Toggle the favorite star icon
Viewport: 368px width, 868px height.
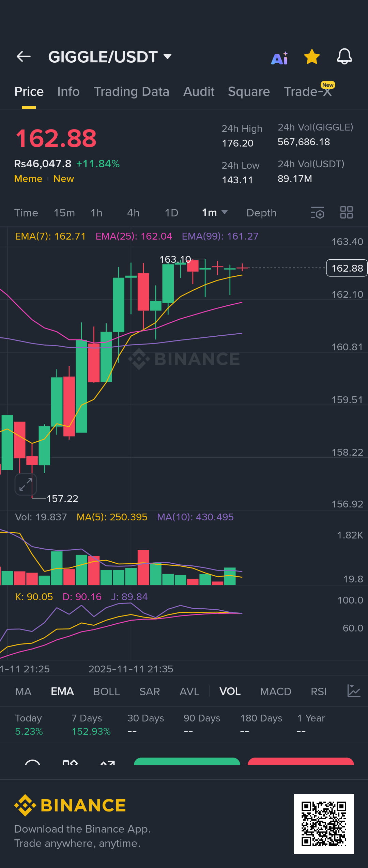pyautogui.click(x=312, y=57)
